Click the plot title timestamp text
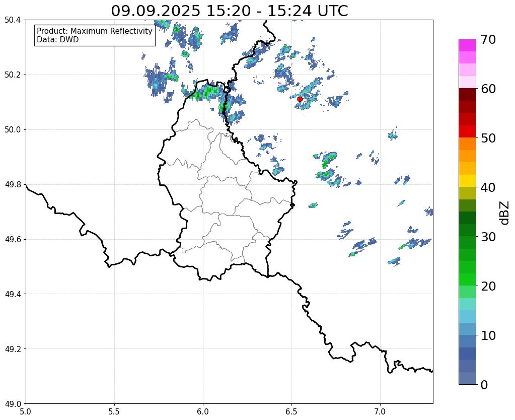The height and width of the screenshot is (420, 515). coord(229,11)
